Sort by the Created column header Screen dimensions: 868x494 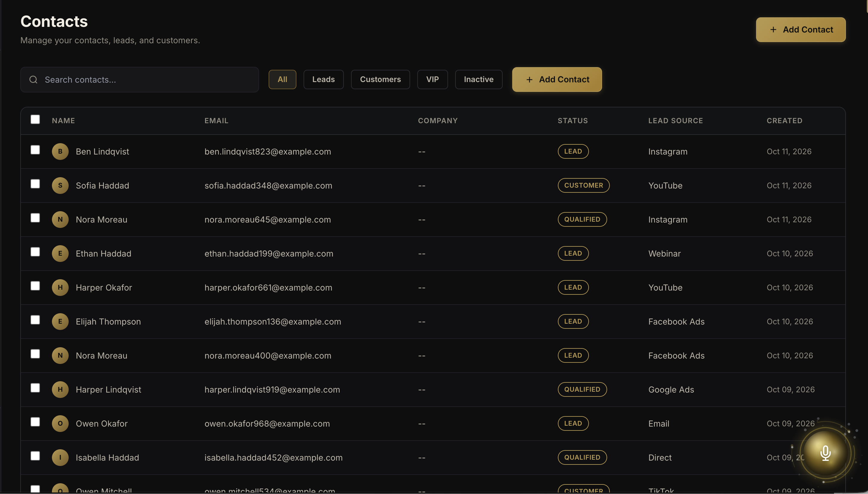click(784, 121)
